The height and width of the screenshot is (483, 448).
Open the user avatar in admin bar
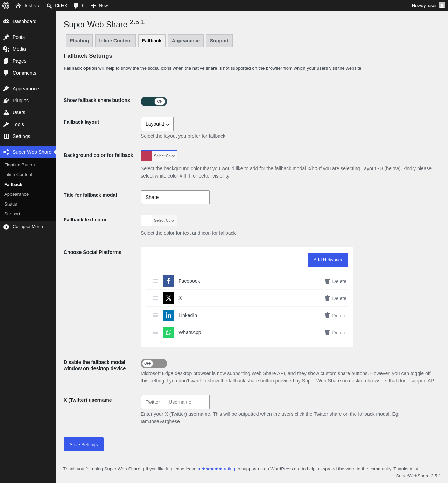pyautogui.click(x=442, y=6)
